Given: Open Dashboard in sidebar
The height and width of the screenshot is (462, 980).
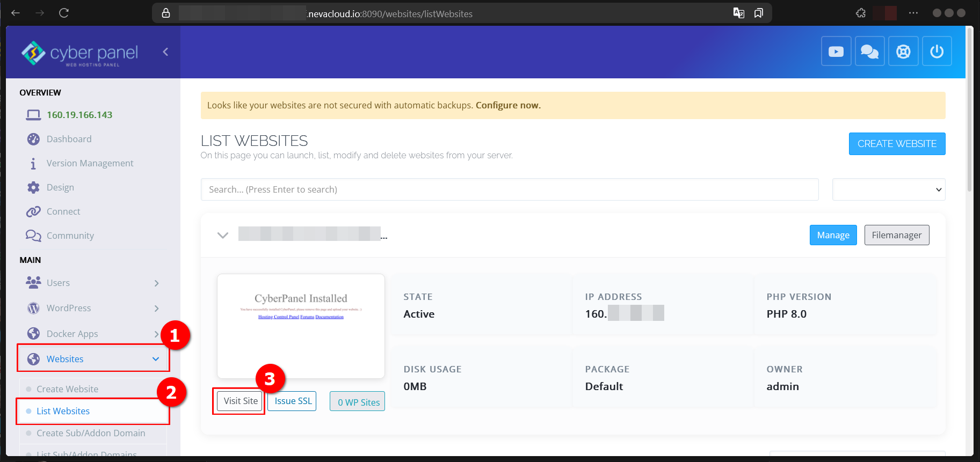Looking at the screenshot, I should (x=69, y=139).
